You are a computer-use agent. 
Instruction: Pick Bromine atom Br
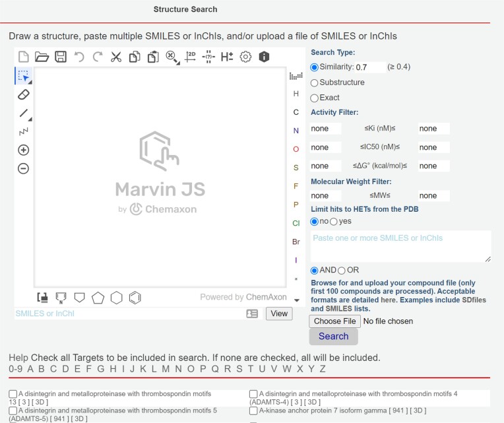click(296, 242)
